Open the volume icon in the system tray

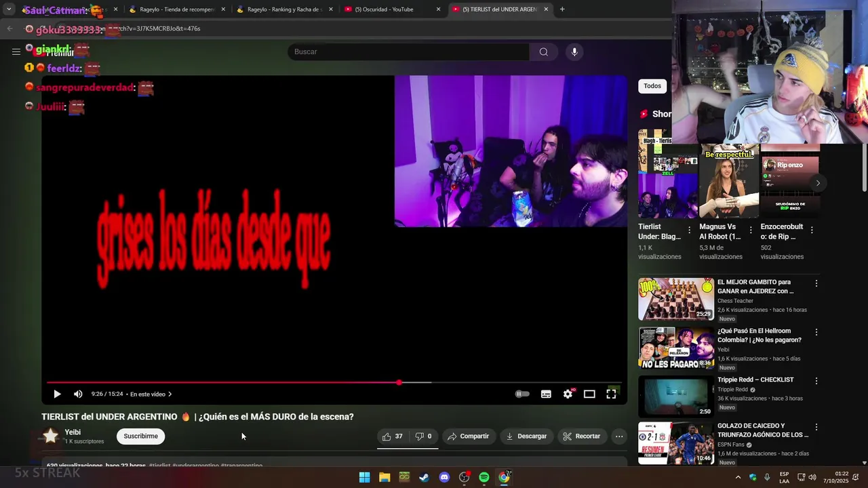(812, 477)
